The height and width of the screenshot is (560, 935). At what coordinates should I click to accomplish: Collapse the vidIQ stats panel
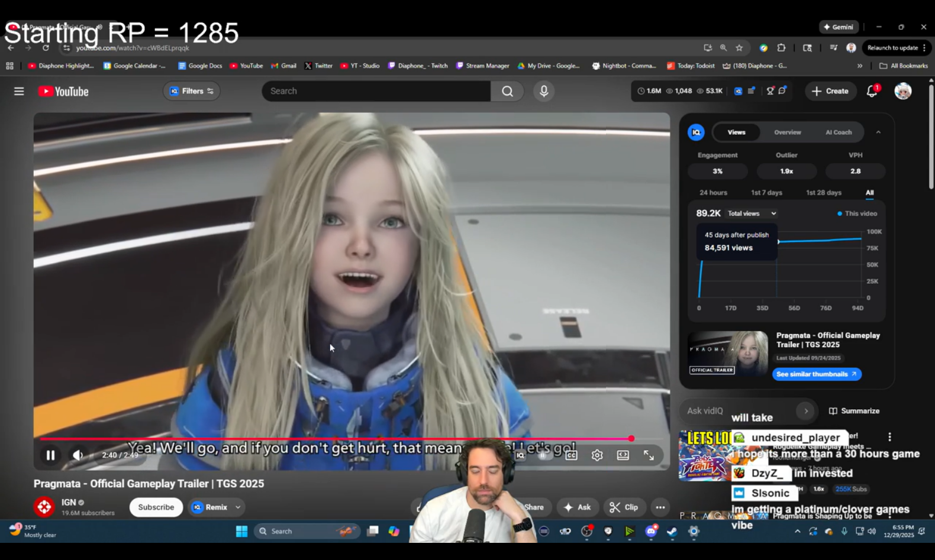(878, 132)
